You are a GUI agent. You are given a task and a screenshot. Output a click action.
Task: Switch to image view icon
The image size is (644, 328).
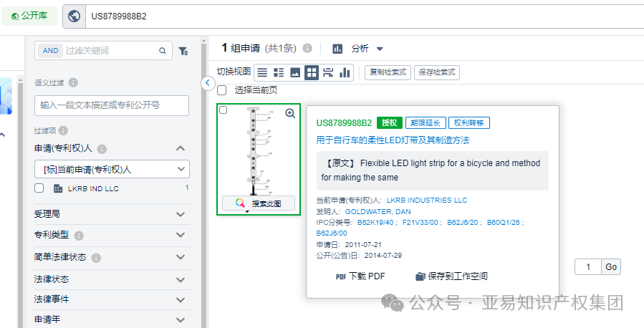tap(295, 73)
